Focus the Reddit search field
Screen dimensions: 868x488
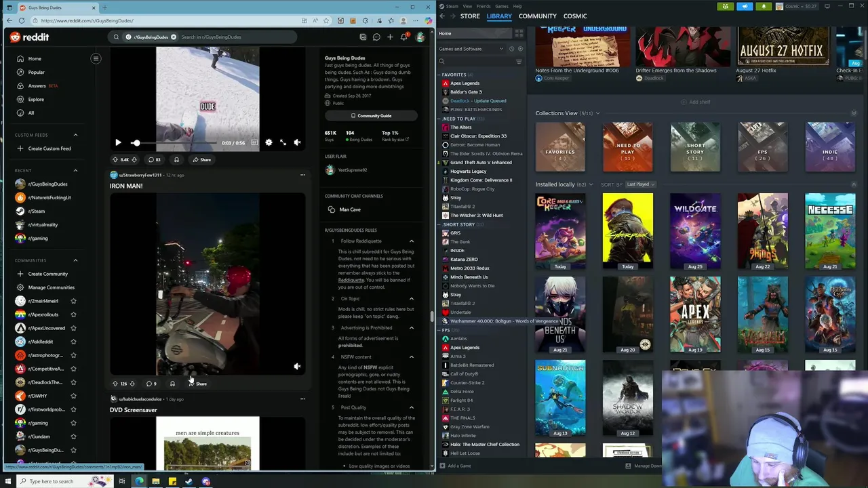click(x=237, y=37)
